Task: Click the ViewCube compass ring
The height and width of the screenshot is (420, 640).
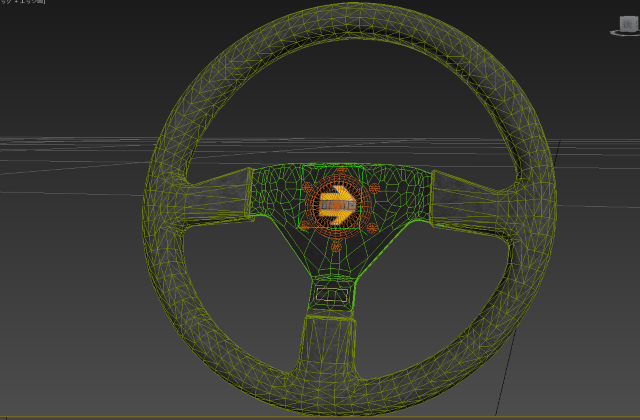Action: (625, 33)
